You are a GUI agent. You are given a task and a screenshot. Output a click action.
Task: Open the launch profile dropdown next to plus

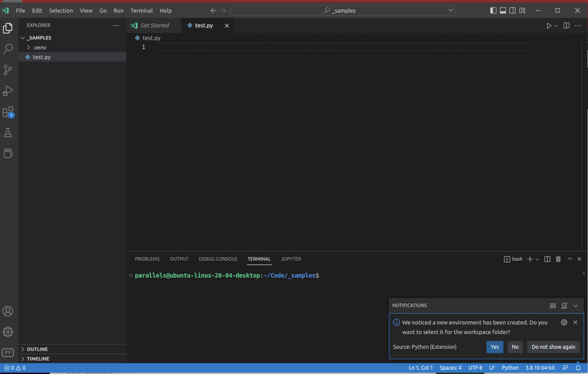[537, 259]
